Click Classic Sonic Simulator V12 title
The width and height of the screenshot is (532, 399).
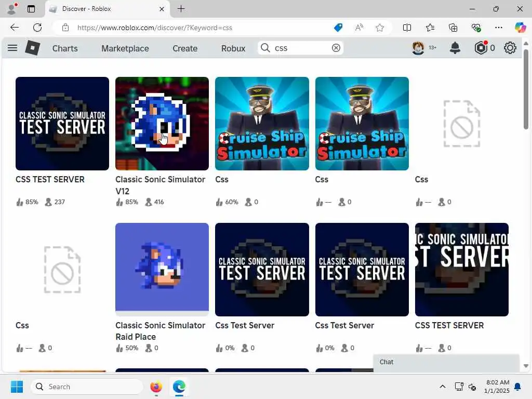click(160, 185)
